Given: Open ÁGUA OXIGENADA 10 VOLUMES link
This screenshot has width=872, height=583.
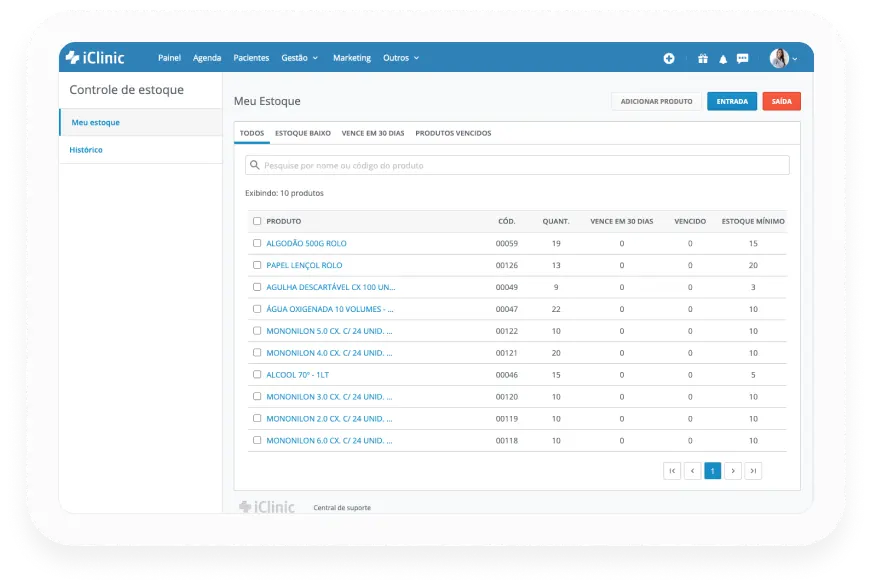Looking at the screenshot, I should (329, 309).
